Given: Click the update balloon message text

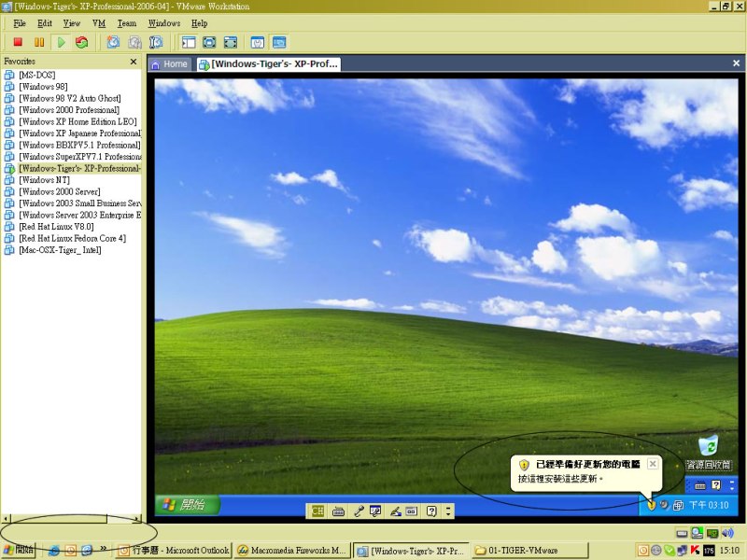Looking at the screenshot, I should (x=560, y=479).
